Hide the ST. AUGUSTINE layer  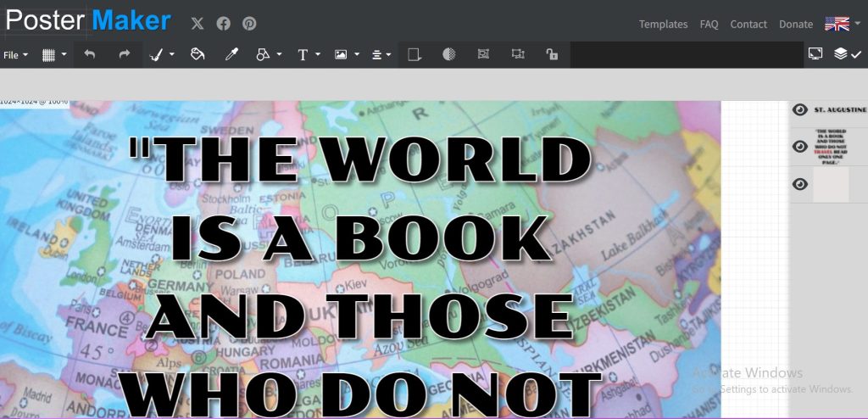[x=800, y=109]
